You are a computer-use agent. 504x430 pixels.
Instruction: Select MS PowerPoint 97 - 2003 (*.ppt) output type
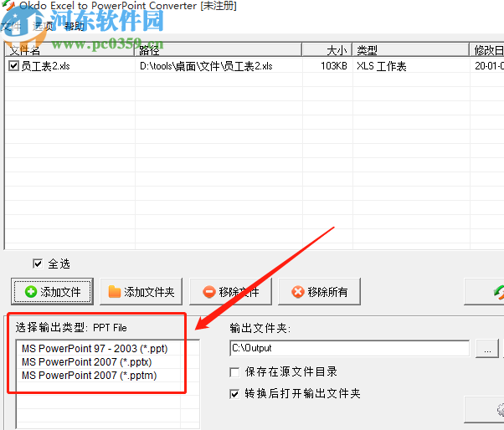95,348
